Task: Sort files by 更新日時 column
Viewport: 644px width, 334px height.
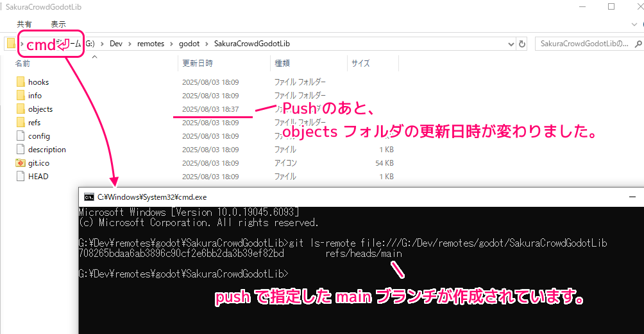Action: 198,64
